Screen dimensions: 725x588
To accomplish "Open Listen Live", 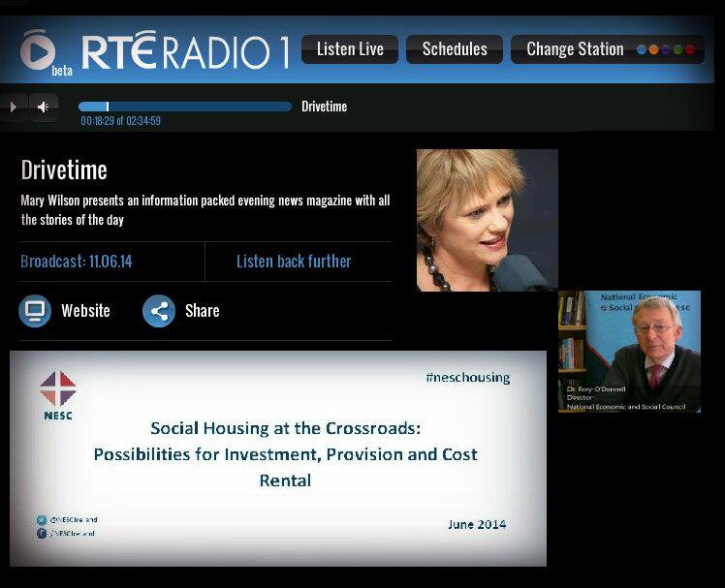I will coord(350,49).
